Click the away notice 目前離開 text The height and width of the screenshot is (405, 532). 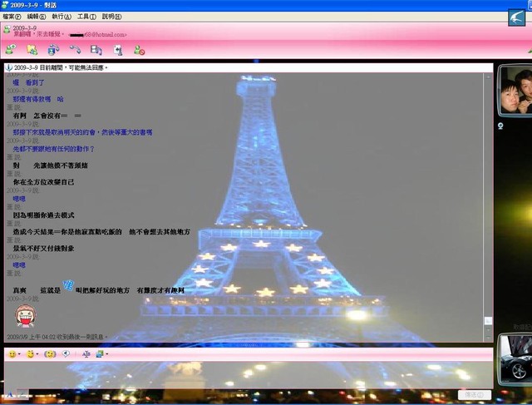pyautogui.click(x=61, y=67)
